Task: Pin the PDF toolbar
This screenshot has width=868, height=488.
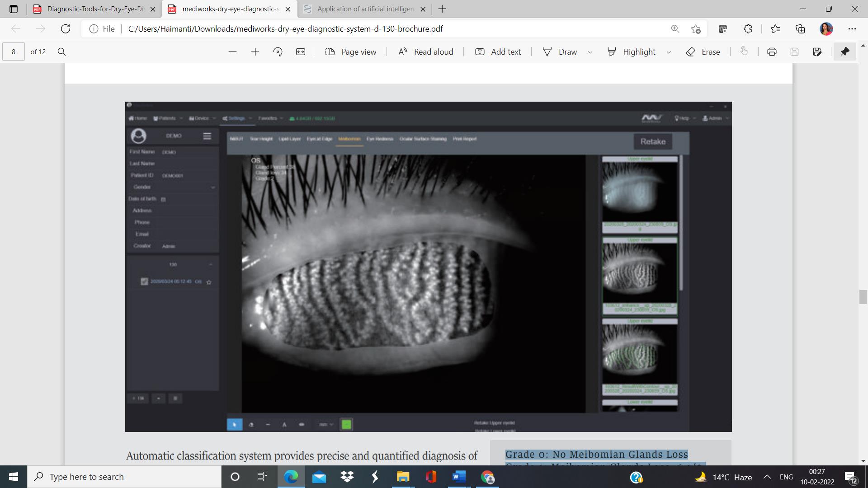Action: (x=844, y=52)
